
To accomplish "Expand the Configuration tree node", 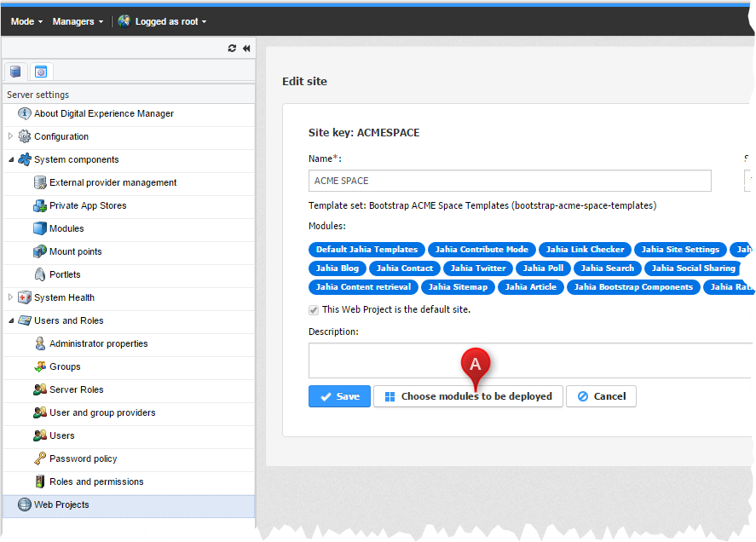I will [10, 136].
